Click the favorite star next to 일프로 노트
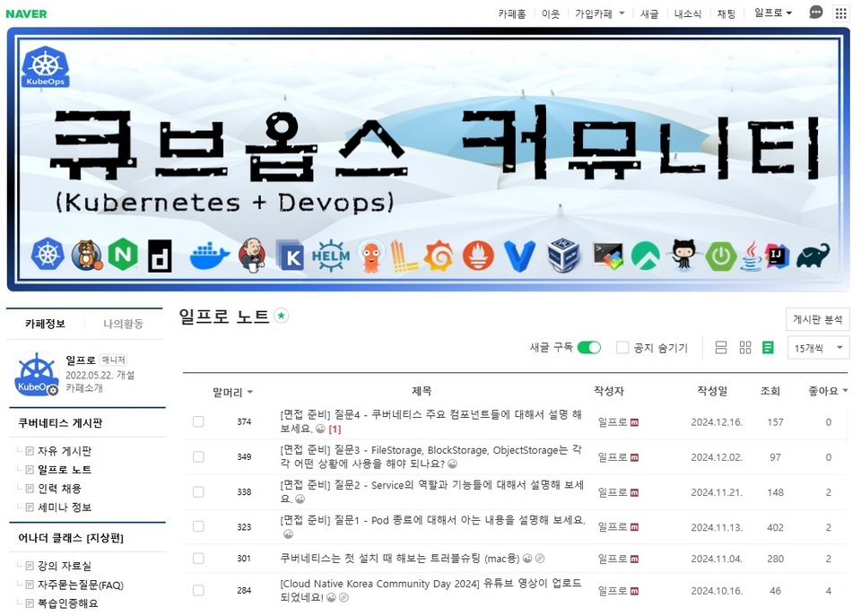 281,316
